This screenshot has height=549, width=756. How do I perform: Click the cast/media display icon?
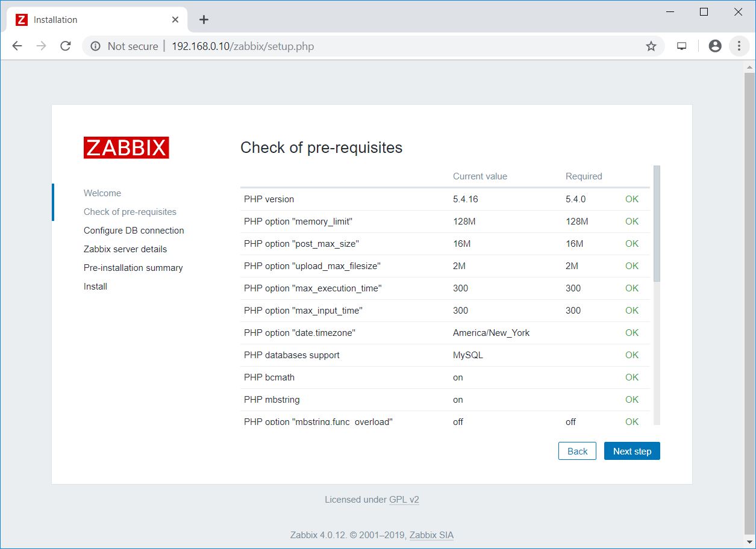pyautogui.click(x=682, y=46)
